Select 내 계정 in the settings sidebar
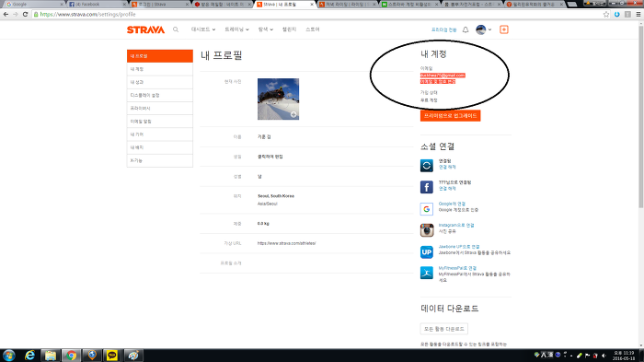Viewport: 644px width, 362px height. [160, 69]
